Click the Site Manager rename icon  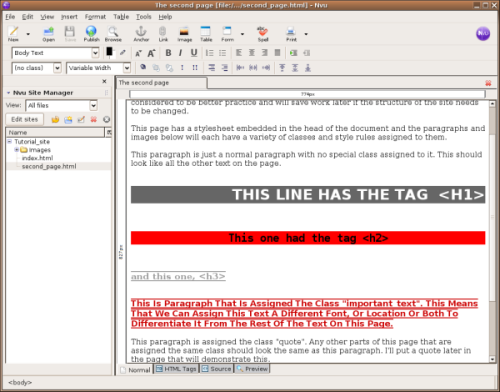(81, 119)
